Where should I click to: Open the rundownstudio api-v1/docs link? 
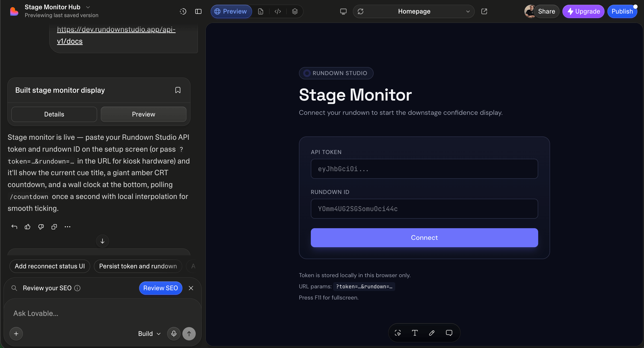coord(116,35)
